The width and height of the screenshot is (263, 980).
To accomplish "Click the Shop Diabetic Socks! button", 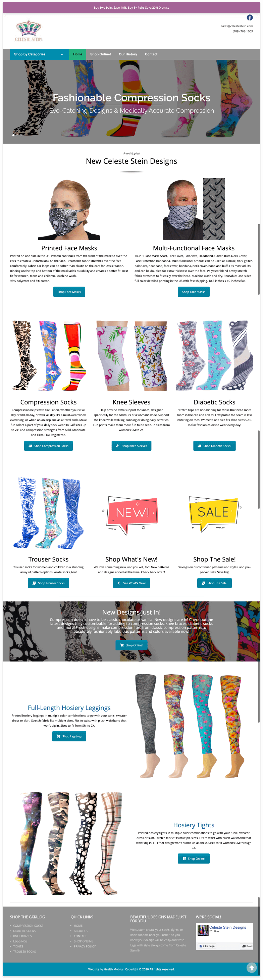I will [214, 446].
